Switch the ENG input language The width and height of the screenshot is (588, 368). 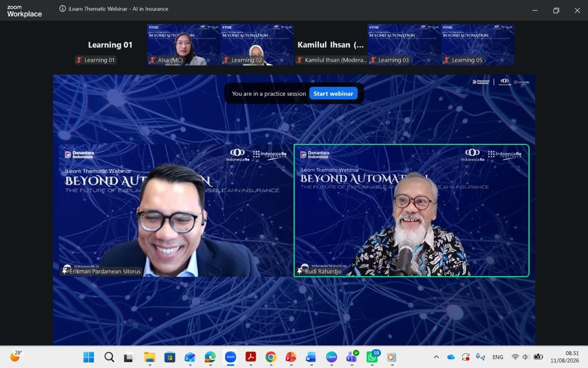(x=498, y=357)
